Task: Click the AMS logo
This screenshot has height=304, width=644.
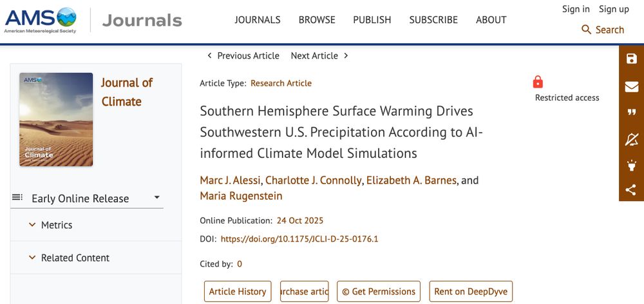Action: (40, 20)
